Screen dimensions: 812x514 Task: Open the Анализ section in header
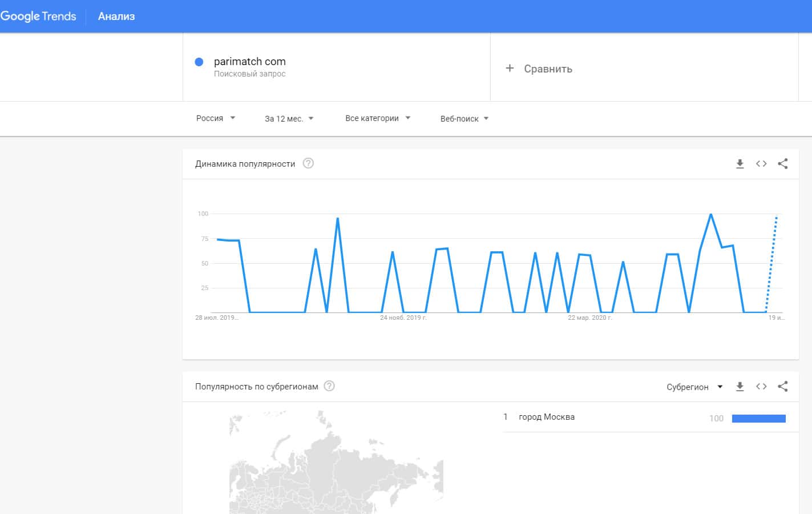tap(116, 17)
